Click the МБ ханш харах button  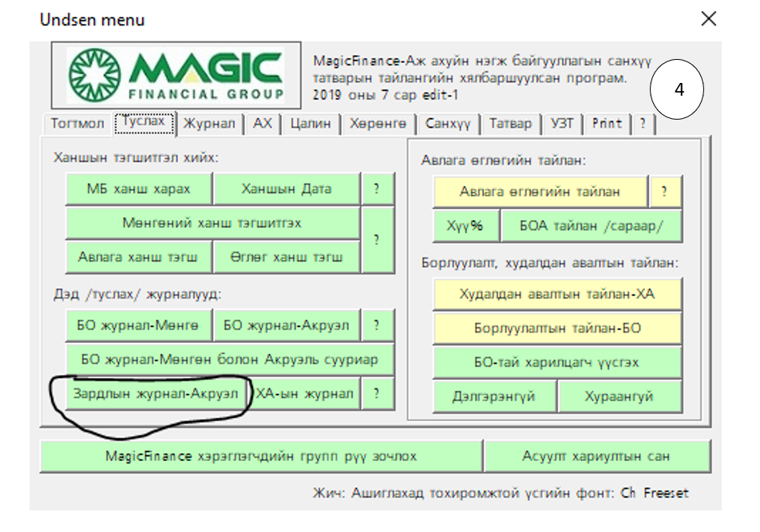[138, 189]
